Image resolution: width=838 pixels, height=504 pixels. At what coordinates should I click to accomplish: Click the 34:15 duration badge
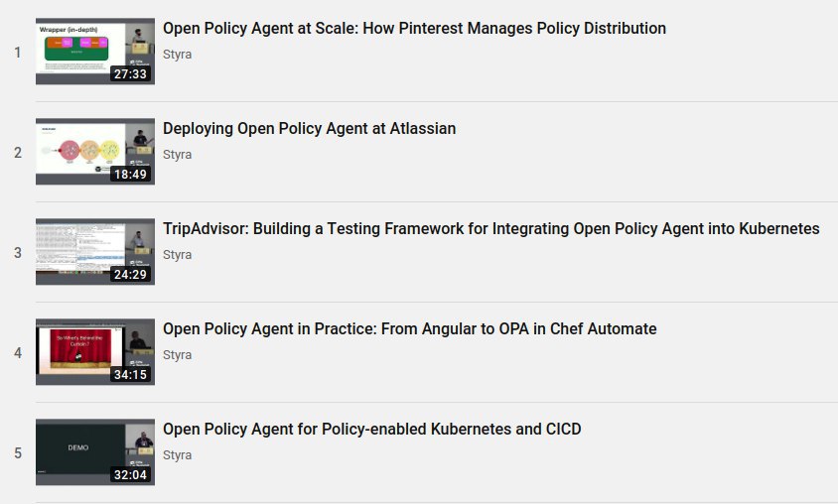click(x=130, y=375)
